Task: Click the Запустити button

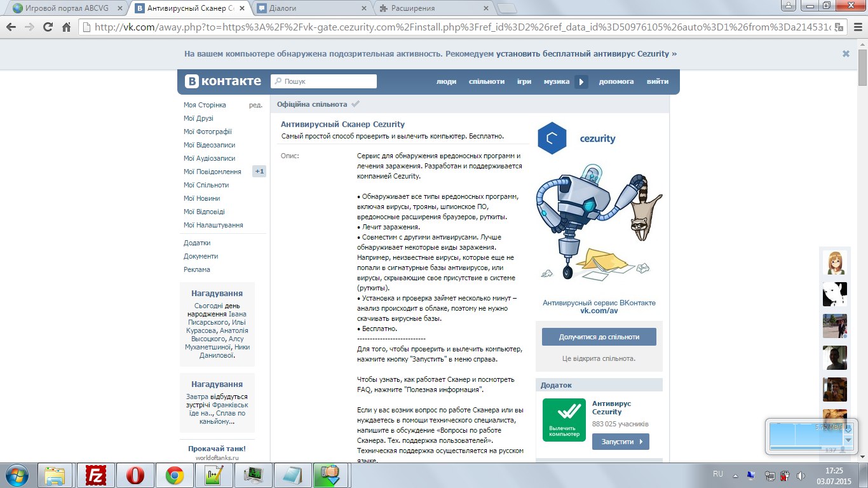Action: 621,442
